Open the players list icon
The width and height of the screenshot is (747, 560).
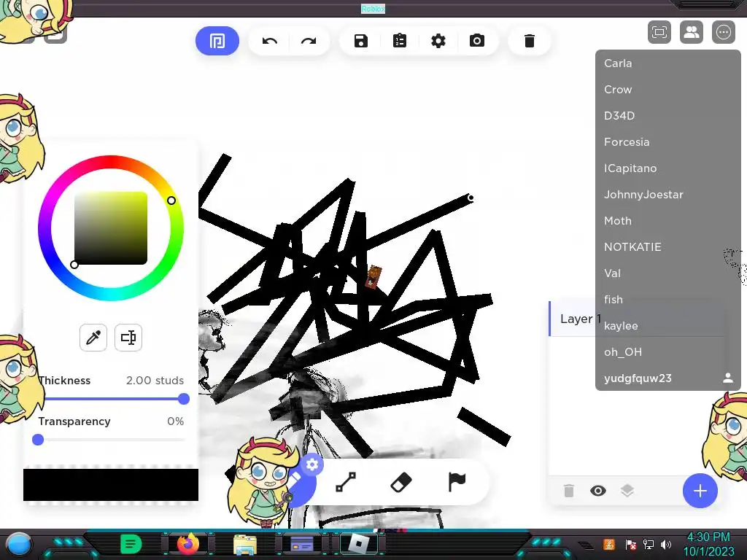pos(692,32)
